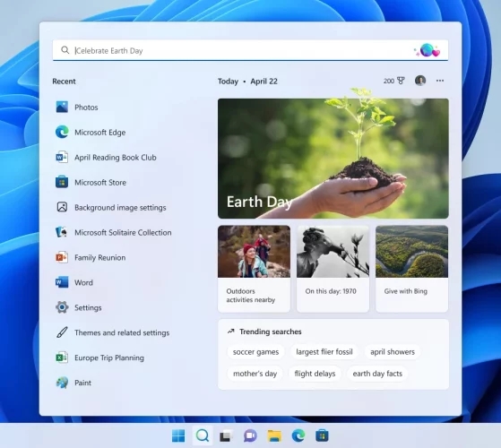Viewport: 501px width, 448px height.
Task: Open Microsoft Store in the recent list
Action: [x=91, y=182]
